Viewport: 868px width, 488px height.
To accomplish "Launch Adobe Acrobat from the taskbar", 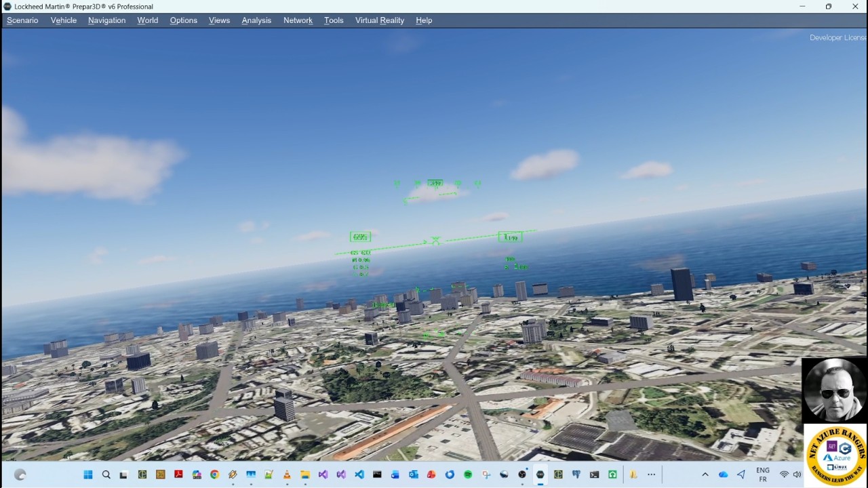I will 178,474.
